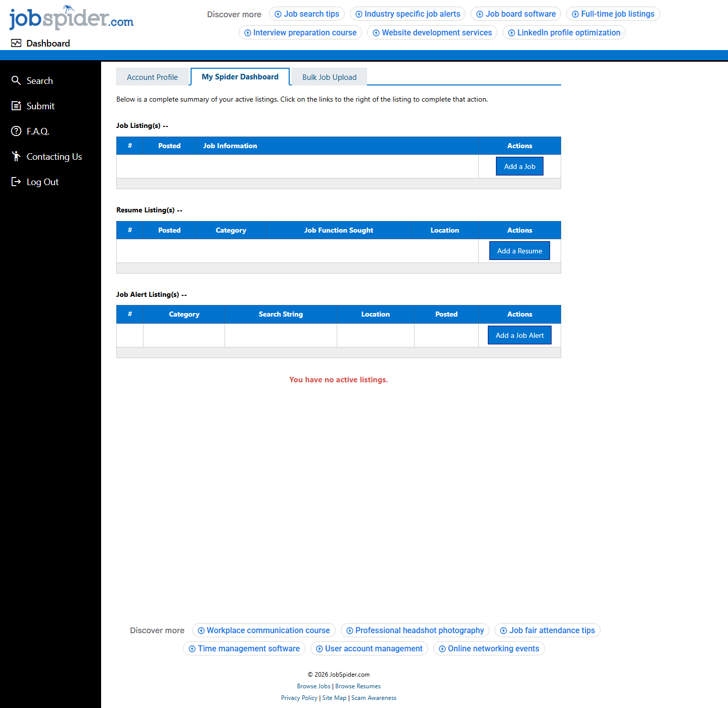Screen dimensions: 728x708
Task: Open the Bulk Job Upload tab
Action: click(x=329, y=77)
